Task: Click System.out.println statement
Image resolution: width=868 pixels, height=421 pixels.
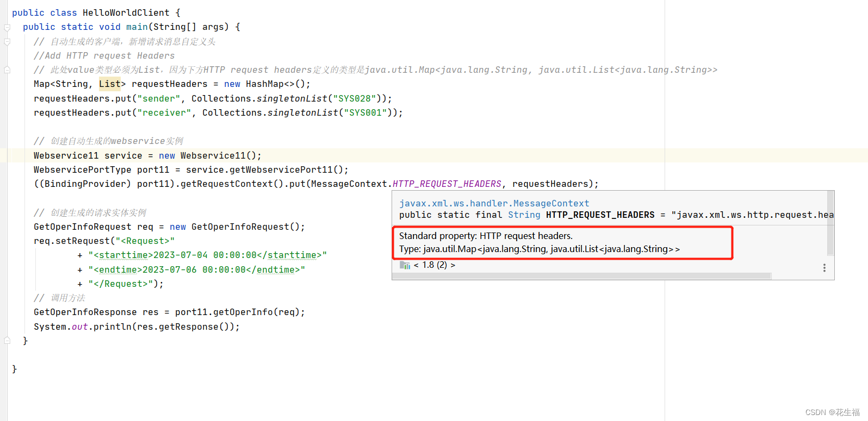Action: (x=137, y=326)
